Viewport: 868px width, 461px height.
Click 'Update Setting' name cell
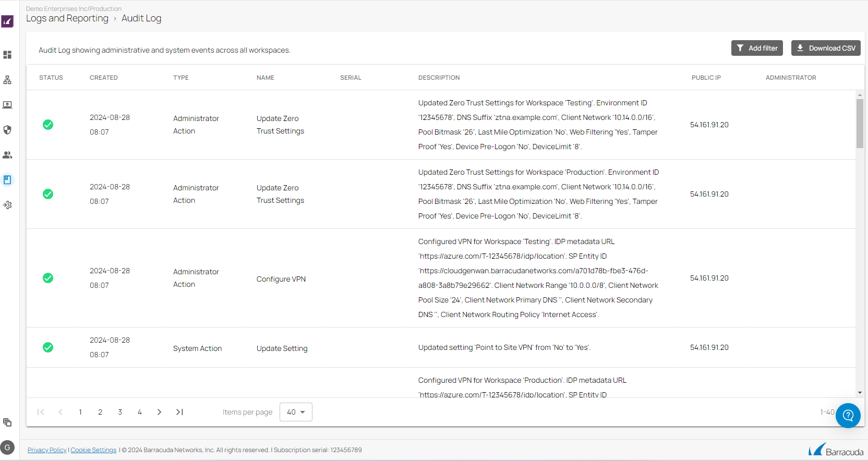(282, 348)
